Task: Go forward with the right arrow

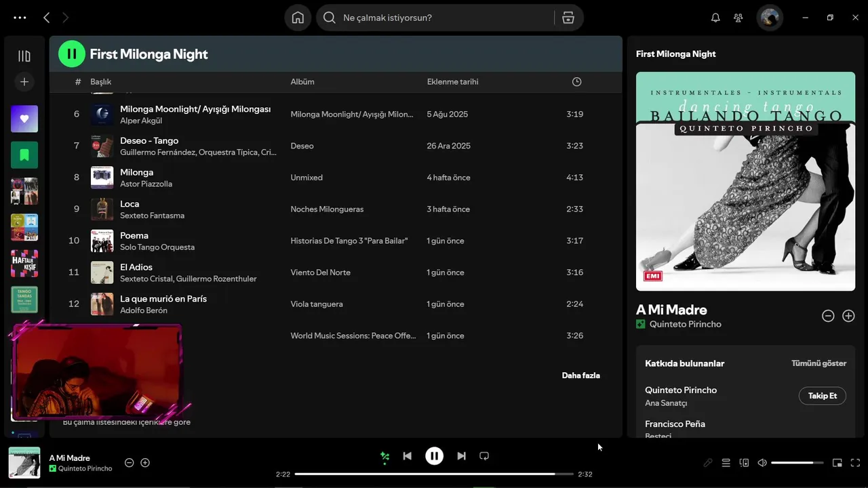Action: [x=65, y=18]
